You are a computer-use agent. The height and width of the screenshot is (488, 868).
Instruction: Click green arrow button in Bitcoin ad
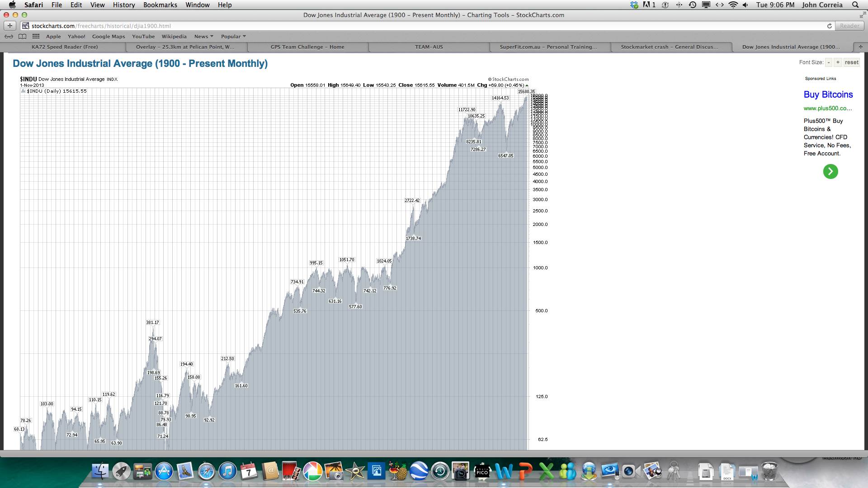point(830,171)
